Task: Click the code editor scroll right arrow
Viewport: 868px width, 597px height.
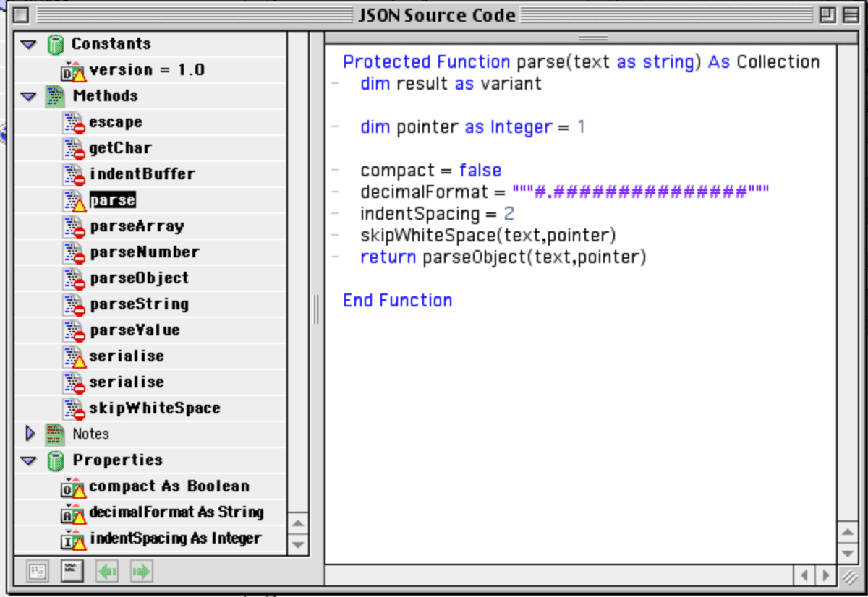Action: pos(826,575)
